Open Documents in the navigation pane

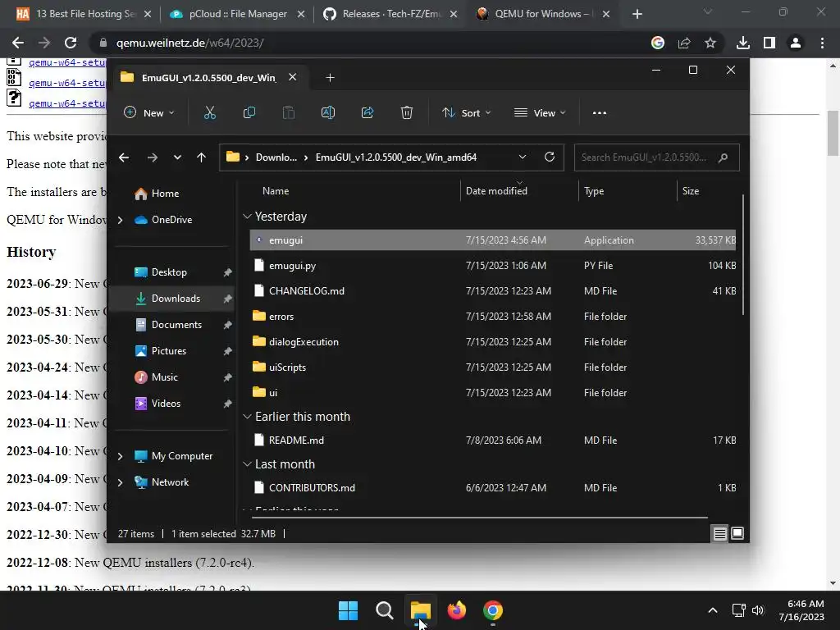176,325
